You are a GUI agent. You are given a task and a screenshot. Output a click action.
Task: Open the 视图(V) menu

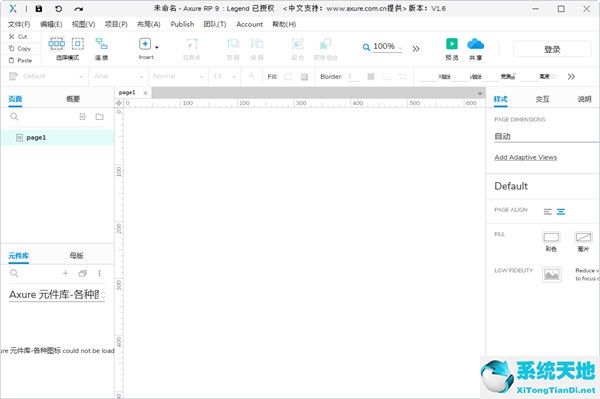pyautogui.click(x=83, y=24)
